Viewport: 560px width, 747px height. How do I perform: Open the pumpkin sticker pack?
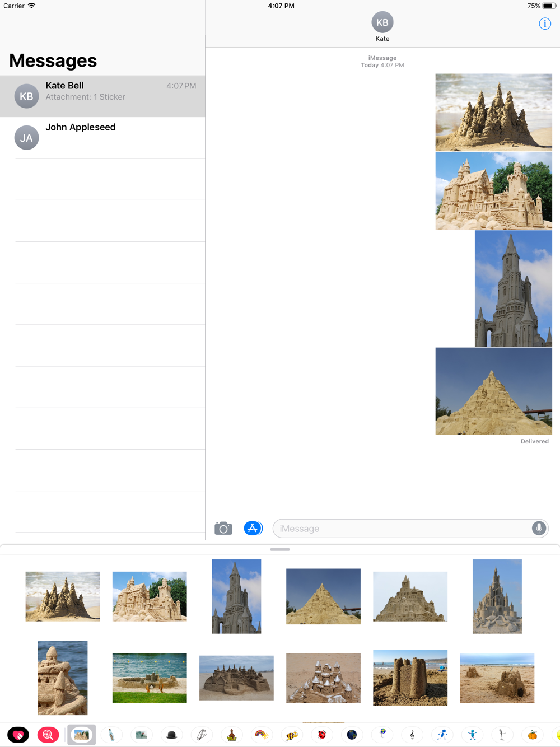point(533,735)
